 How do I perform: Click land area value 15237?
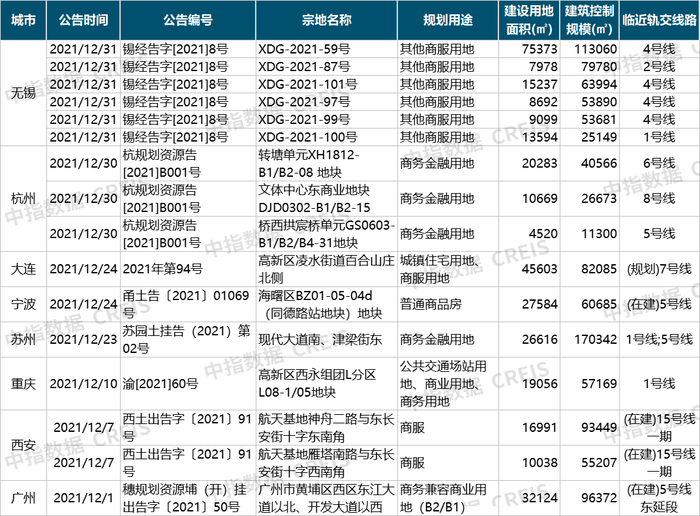540,84
